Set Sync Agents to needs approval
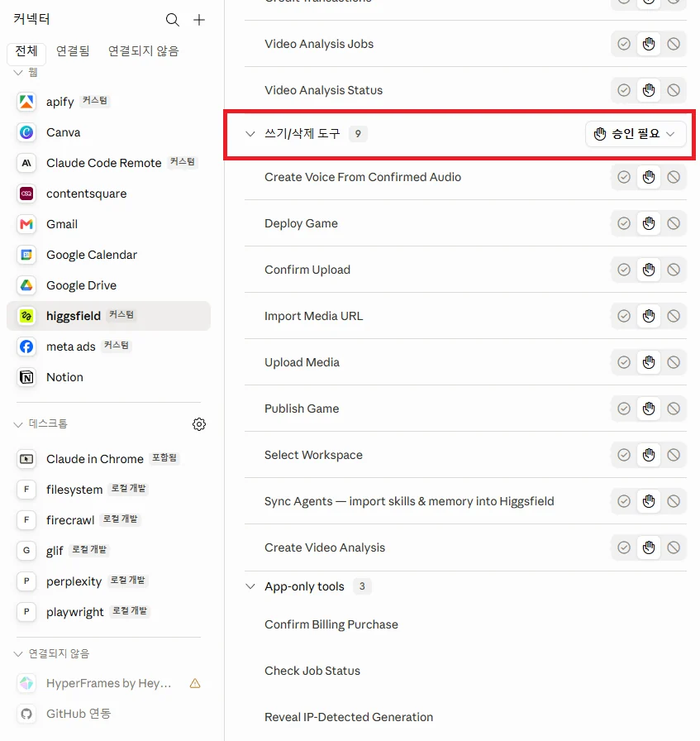700x741 pixels. [649, 501]
